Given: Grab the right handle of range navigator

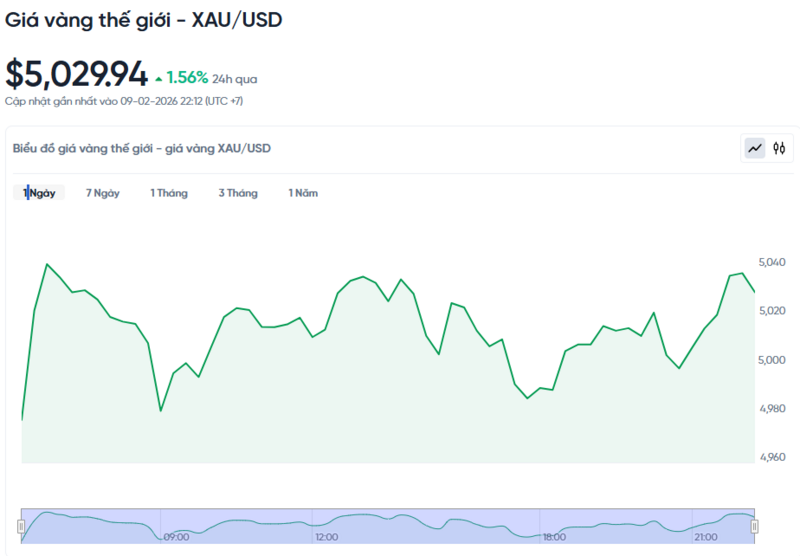Looking at the screenshot, I should point(755,526).
